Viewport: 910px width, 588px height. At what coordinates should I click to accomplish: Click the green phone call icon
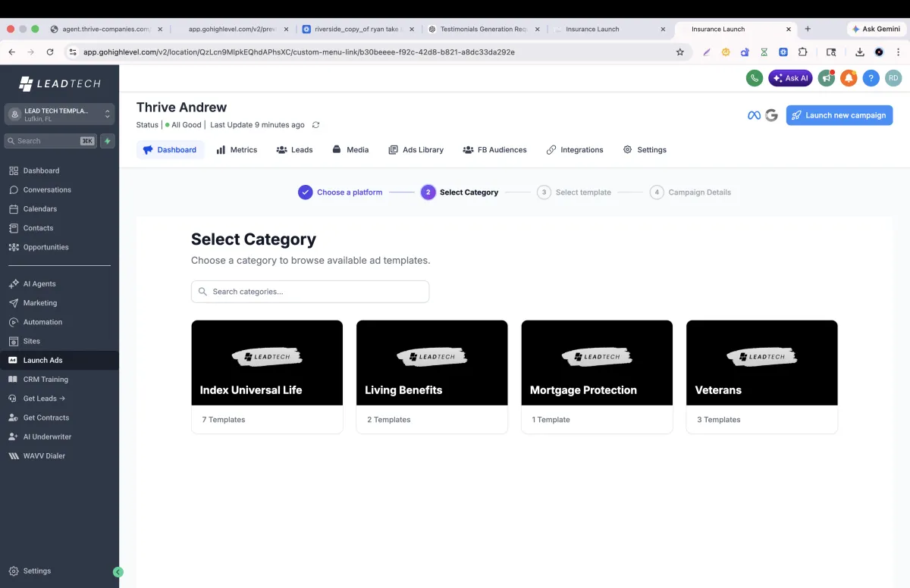point(754,78)
